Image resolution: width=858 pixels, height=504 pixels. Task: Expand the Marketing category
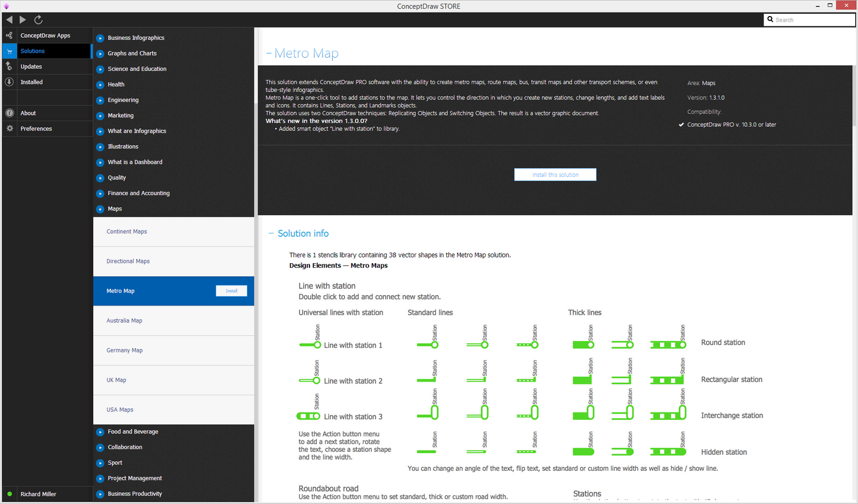coord(100,116)
